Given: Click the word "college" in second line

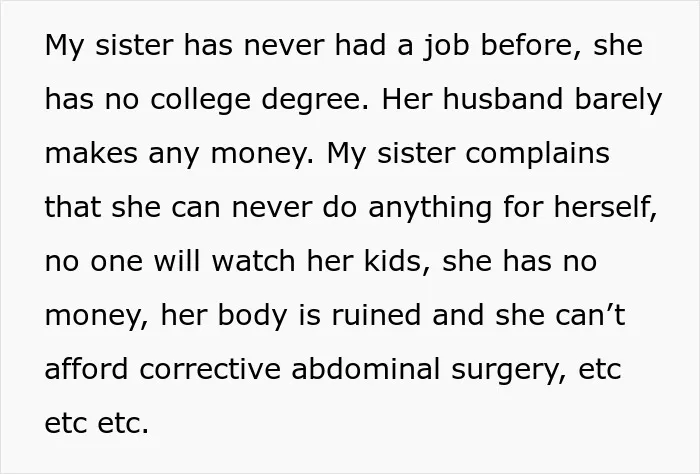Looking at the screenshot, I should (x=200, y=101).
